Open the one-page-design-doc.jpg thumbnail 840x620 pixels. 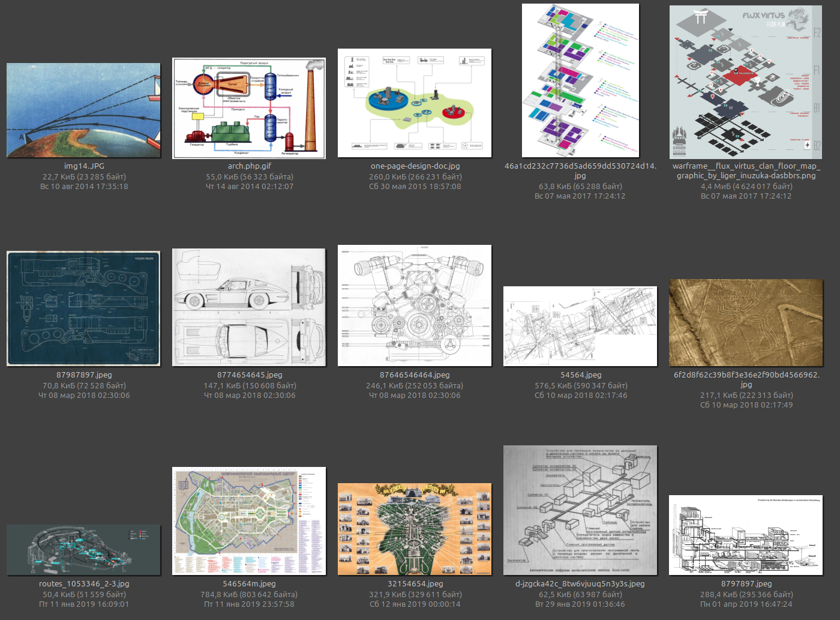coord(415,103)
